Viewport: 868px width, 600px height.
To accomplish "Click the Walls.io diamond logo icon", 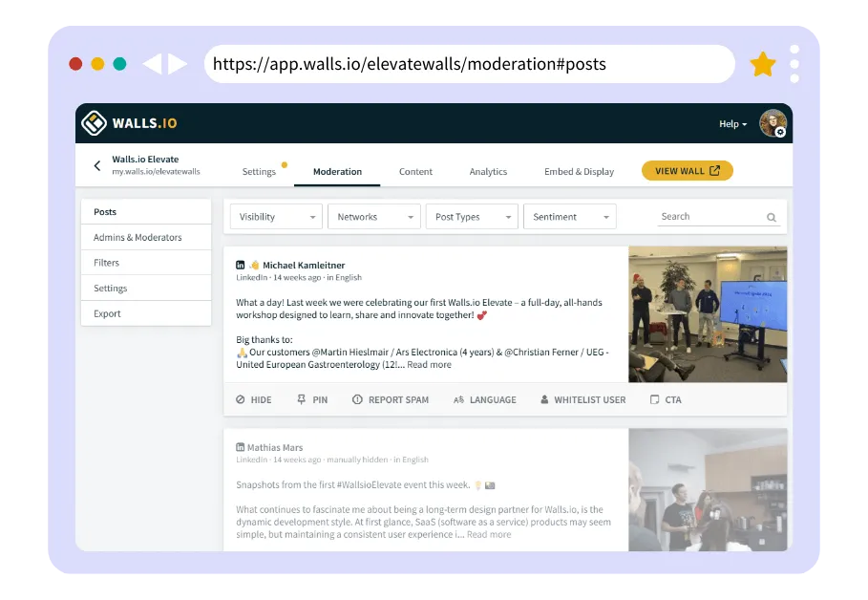I will click(x=95, y=123).
